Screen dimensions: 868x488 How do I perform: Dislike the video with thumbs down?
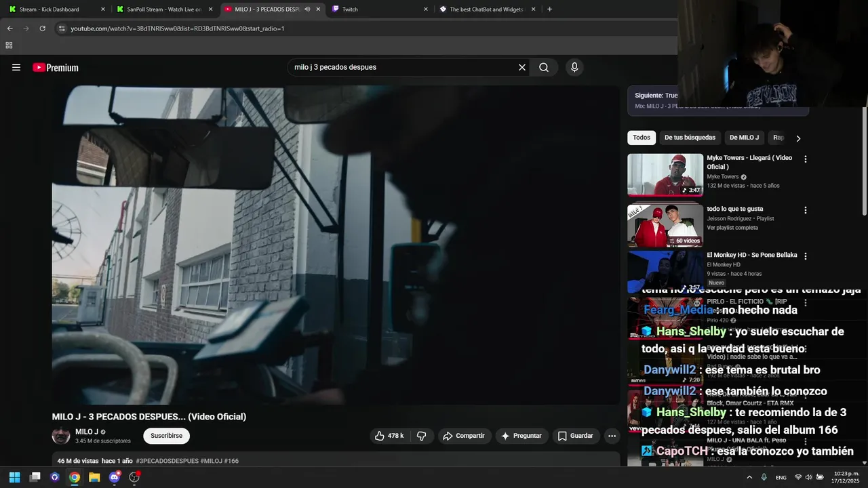coord(421,436)
